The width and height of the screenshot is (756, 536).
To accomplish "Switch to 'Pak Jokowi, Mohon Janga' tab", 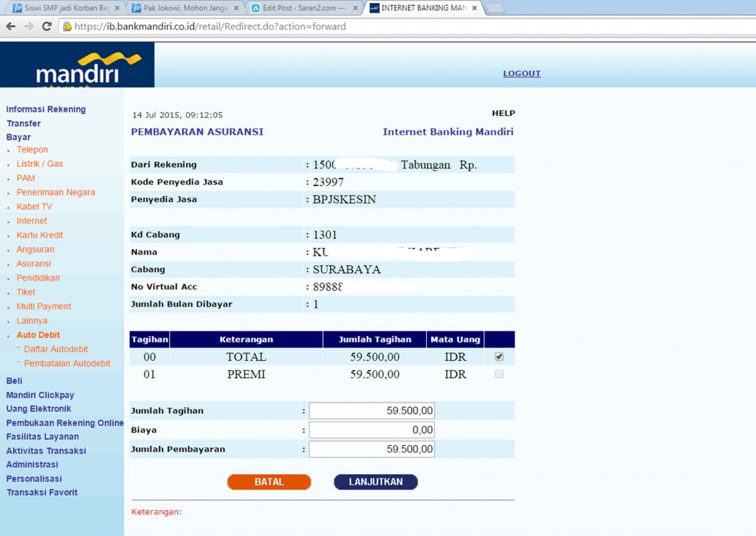I will pos(184,8).
